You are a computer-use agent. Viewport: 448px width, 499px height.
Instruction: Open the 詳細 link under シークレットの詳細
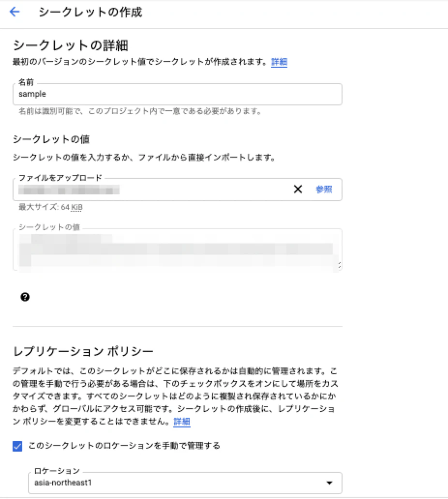279,62
